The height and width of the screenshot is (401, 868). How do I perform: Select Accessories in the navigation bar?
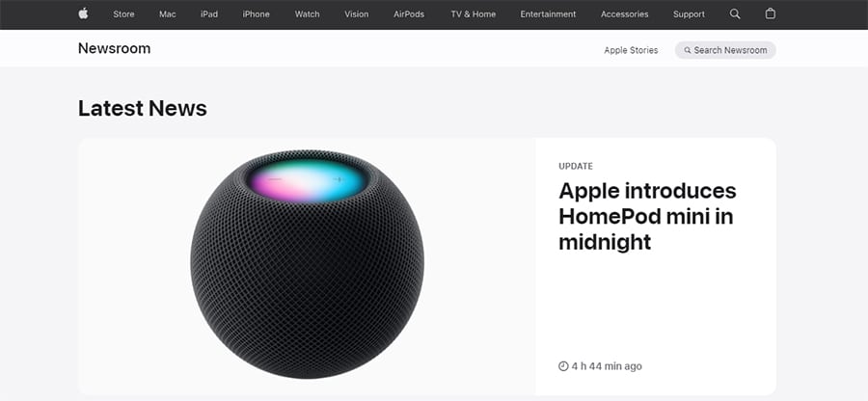coord(625,14)
